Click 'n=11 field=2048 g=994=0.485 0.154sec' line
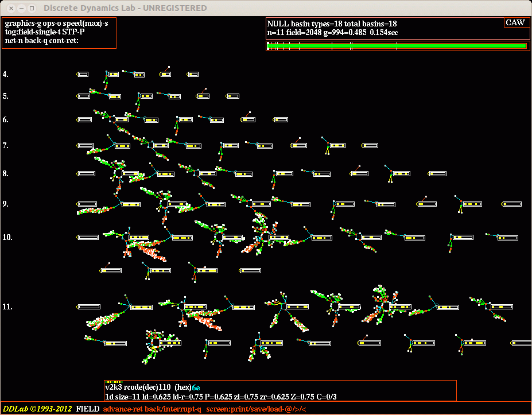 point(332,33)
